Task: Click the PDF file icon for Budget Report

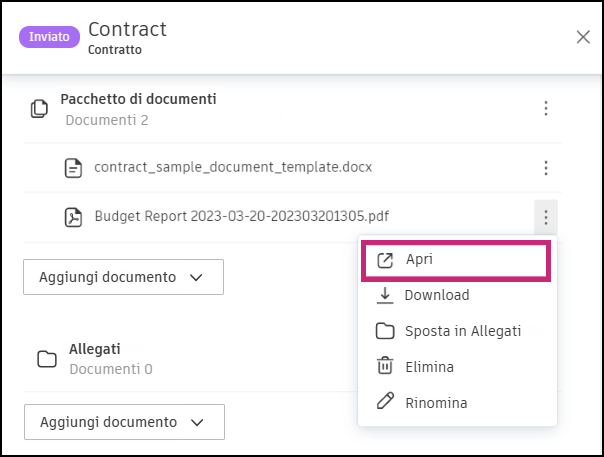Action: pos(72,217)
